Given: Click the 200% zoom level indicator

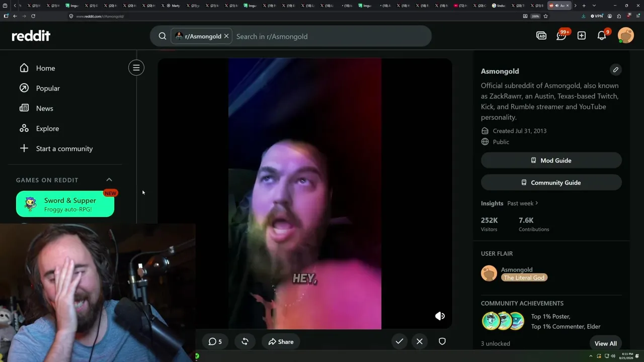Looking at the screenshot, I should click(535, 16).
